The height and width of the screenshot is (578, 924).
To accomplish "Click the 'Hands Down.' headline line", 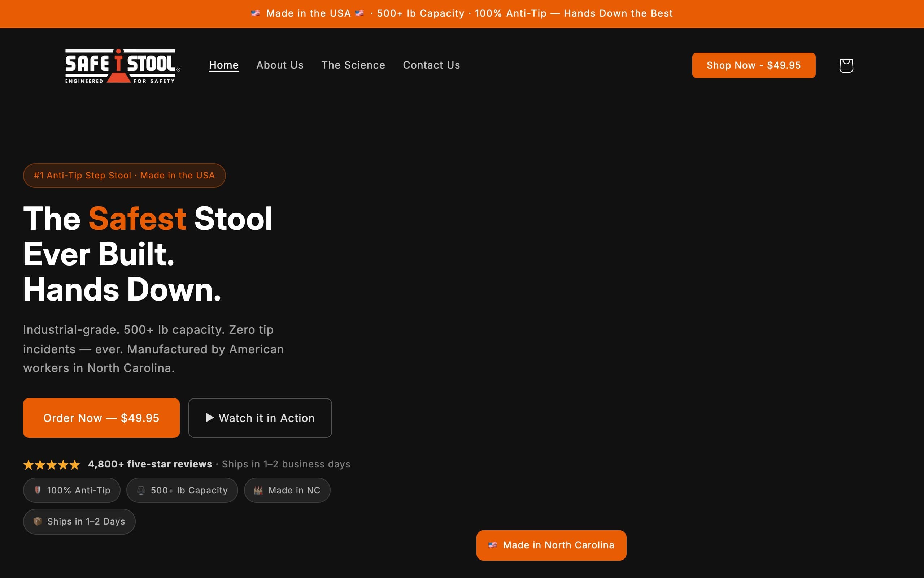I will click(x=122, y=289).
